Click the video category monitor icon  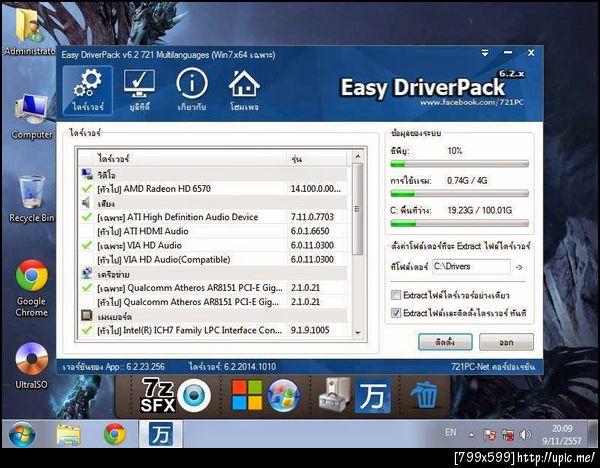pyautogui.click(x=87, y=174)
